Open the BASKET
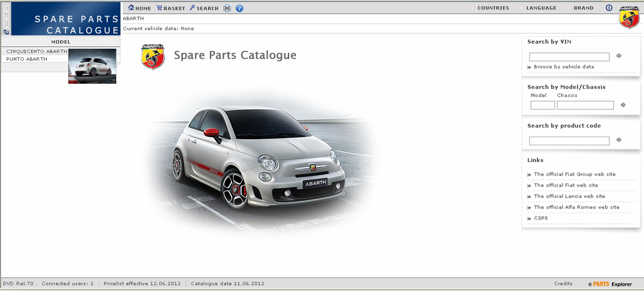This screenshot has height=291, width=644. tap(171, 8)
